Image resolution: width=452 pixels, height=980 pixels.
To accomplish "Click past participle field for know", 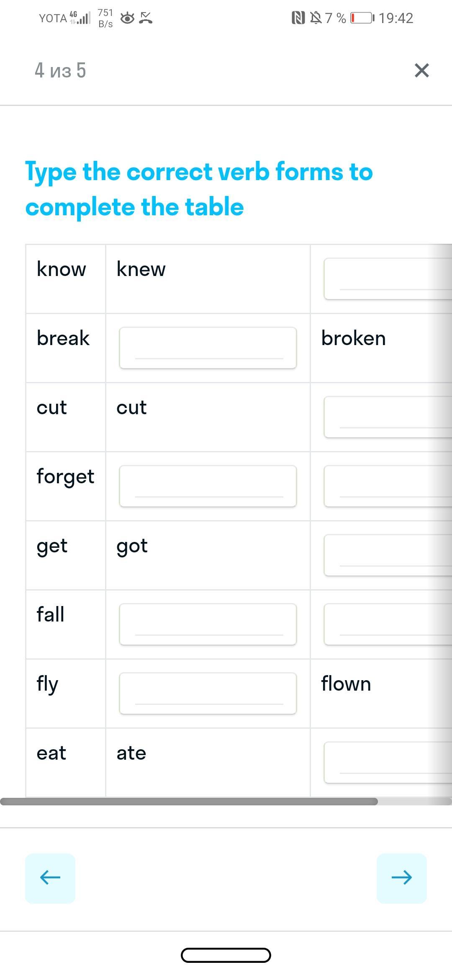I will [x=388, y=279].
